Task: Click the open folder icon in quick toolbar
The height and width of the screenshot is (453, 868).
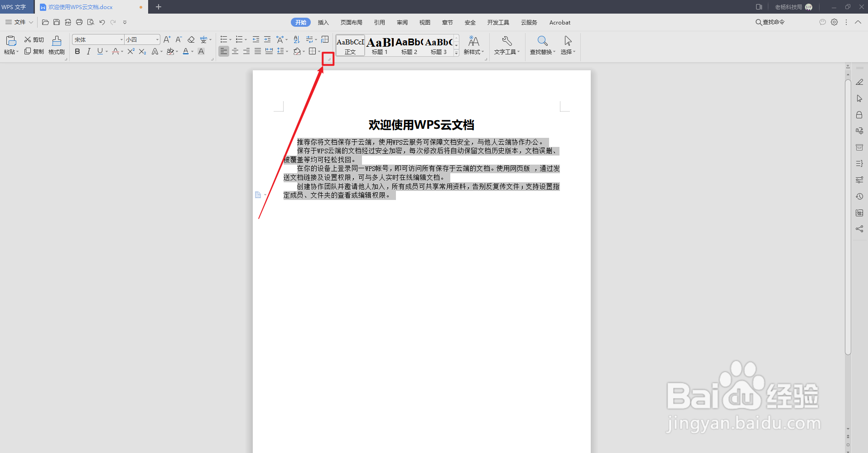Action: 45,22
